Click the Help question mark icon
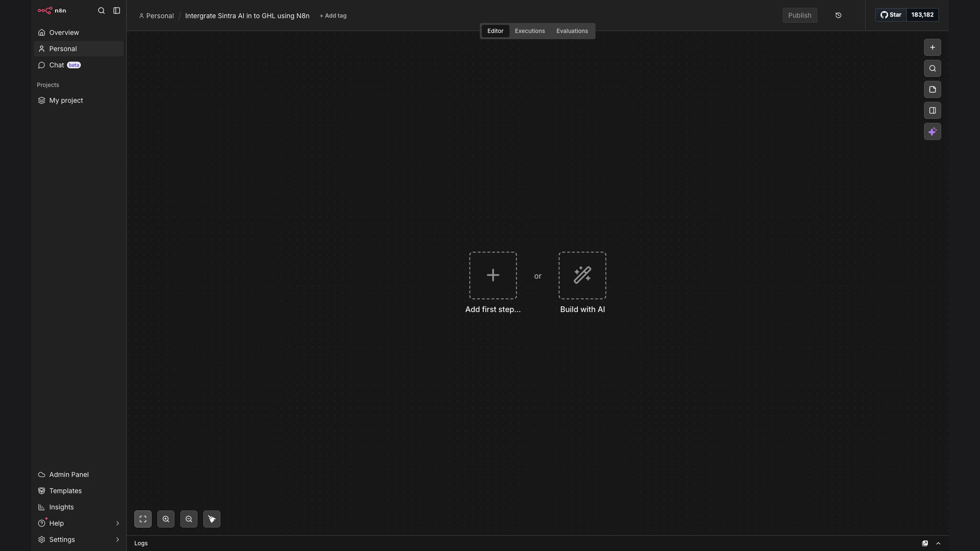The image size is (980, 551). [x=42, y=523]
